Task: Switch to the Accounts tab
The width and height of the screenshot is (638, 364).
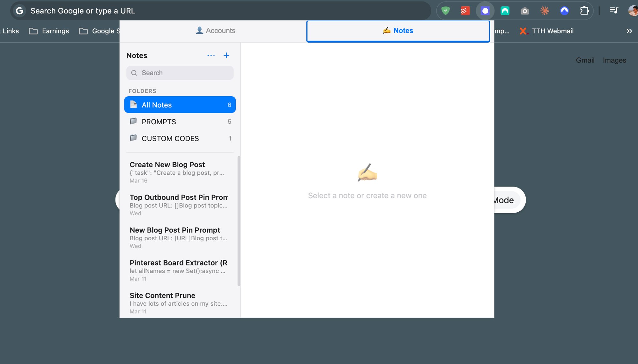Action: 215,31
